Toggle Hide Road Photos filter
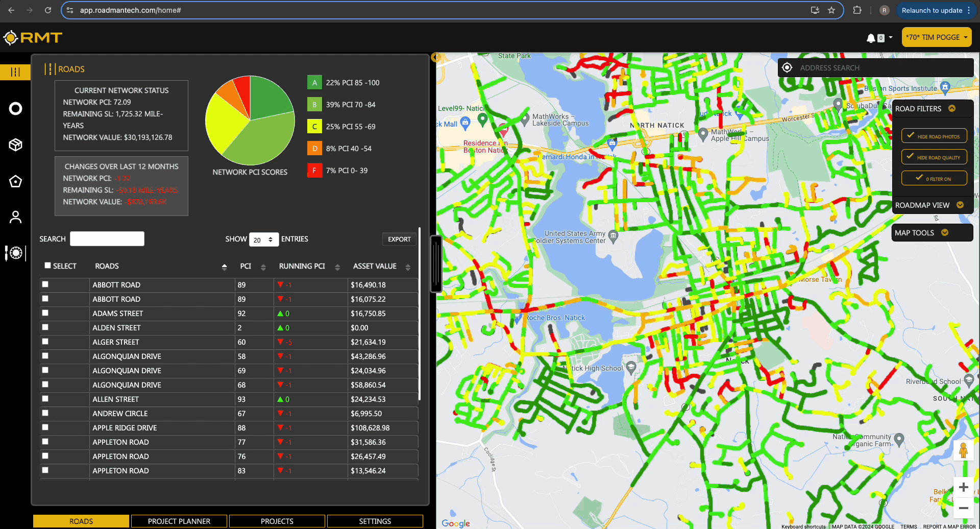The width and height of the screenshot is (980, 529). point(934,136)
